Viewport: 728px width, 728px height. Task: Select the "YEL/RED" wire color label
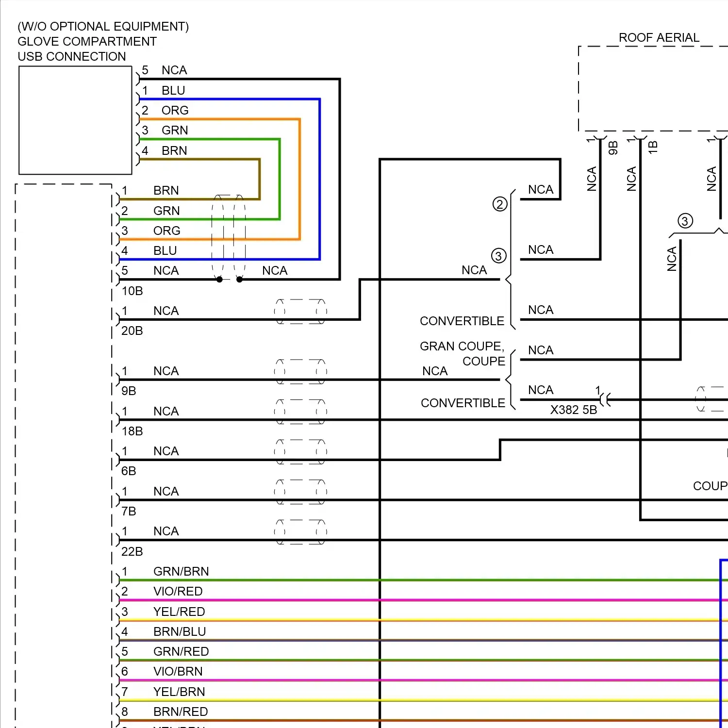pos(179,612)
